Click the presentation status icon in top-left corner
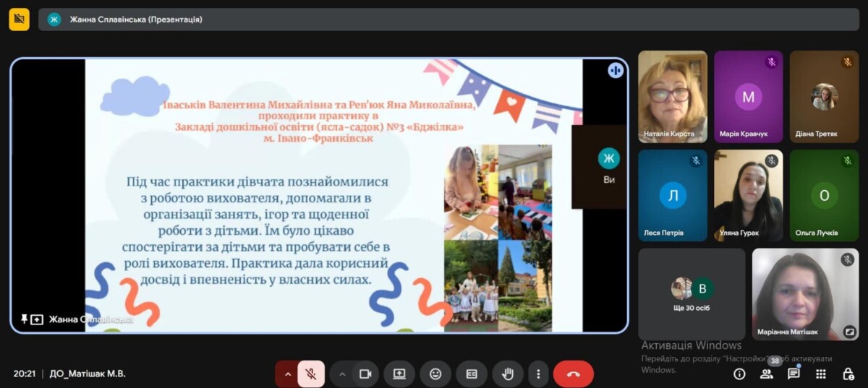Image resolution: width=868 pixels, height=388 pixels. click(19, 20)
